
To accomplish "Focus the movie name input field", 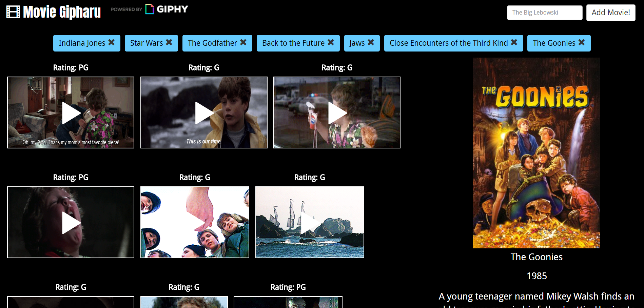I will (545, 13).
